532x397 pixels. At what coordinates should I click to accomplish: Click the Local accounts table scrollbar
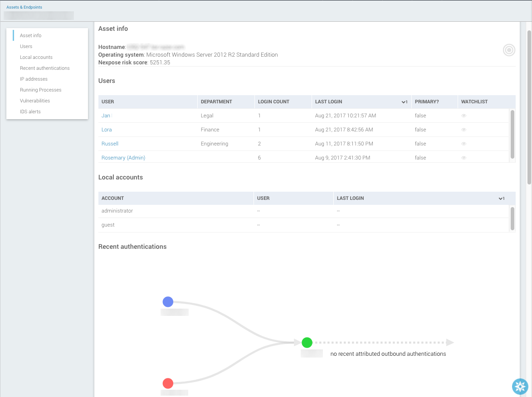click(512, 219)
